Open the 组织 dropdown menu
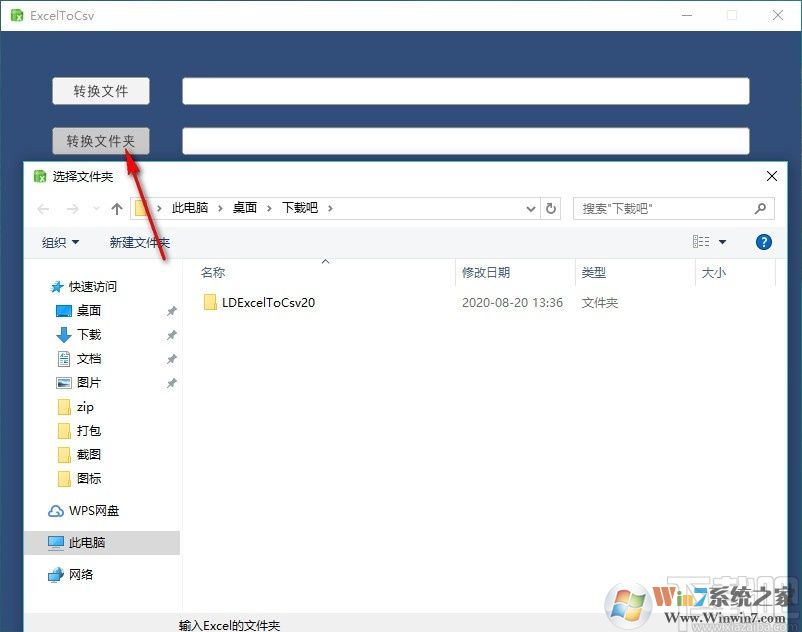Viewport: 802px width, 632px height. pyautogui.click(x=57, y=241)
